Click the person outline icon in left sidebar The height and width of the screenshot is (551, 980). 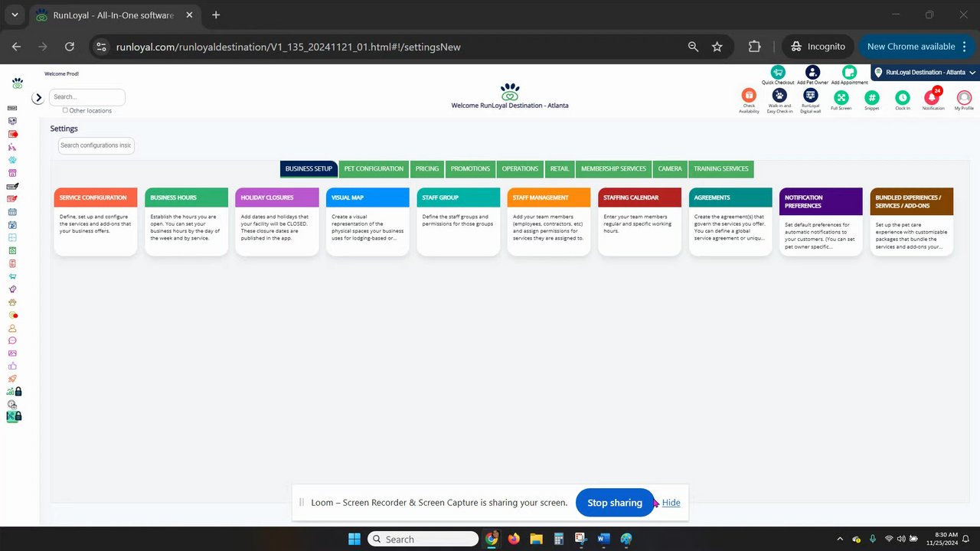point(12,328)
